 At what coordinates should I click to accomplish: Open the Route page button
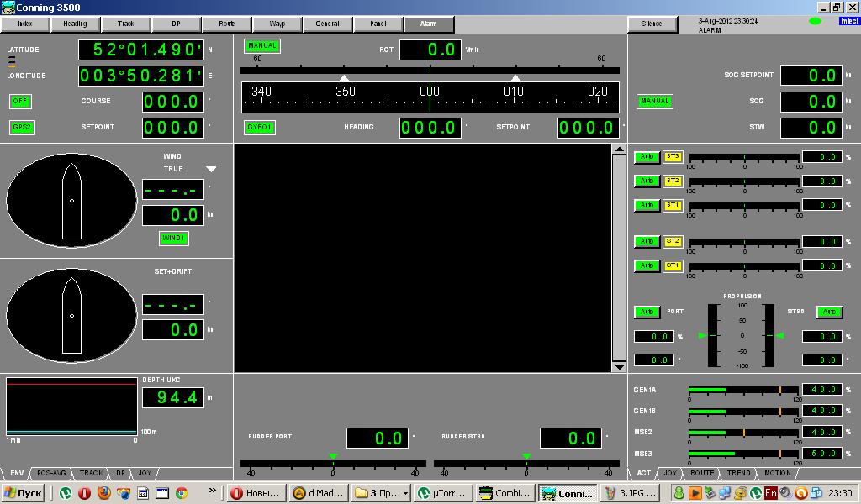point(226,24)
